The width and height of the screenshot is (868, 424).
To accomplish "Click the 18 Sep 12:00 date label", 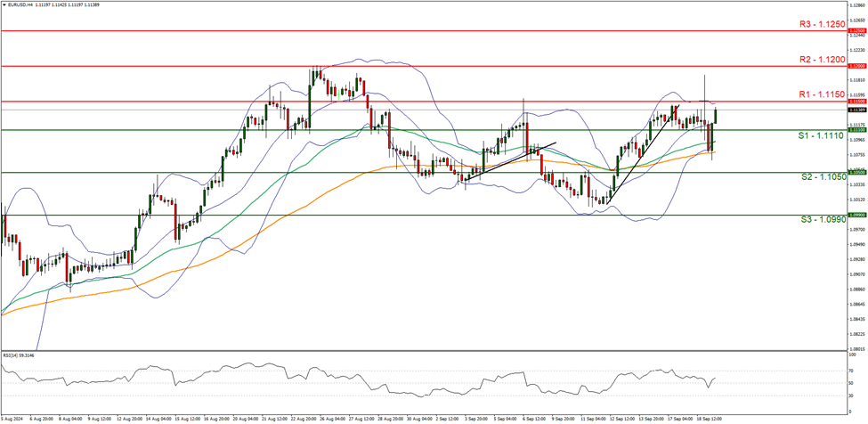I will click(x=709, y=417).
